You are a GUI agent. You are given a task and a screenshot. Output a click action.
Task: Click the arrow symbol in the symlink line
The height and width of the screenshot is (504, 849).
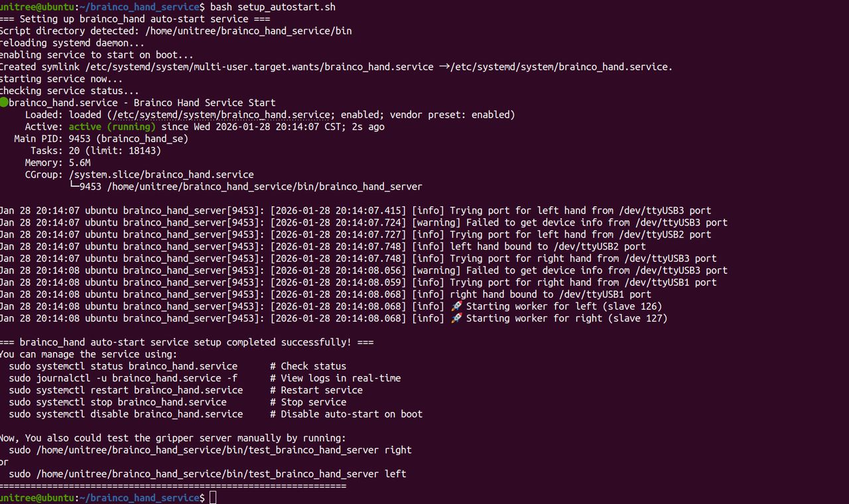coord(444,67)
